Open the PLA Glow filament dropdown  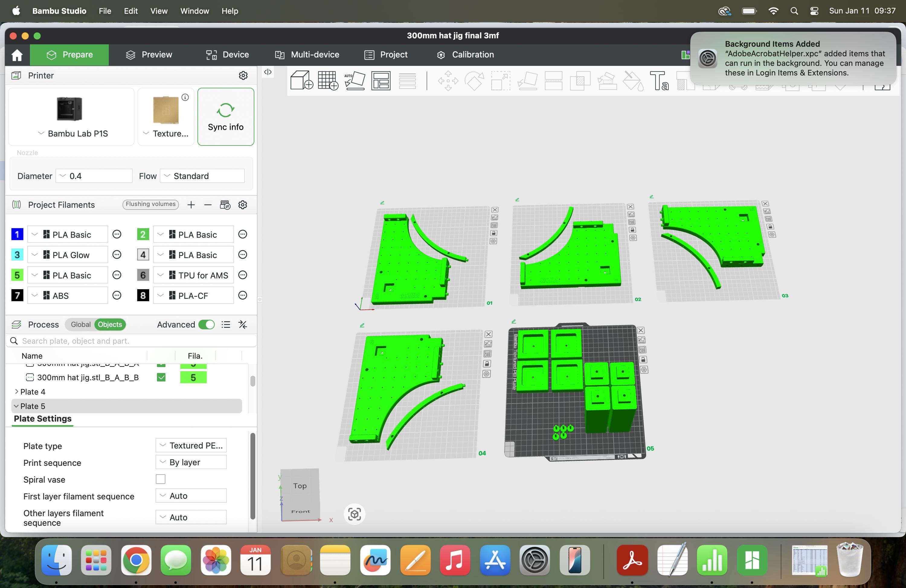tap(67, 255)
